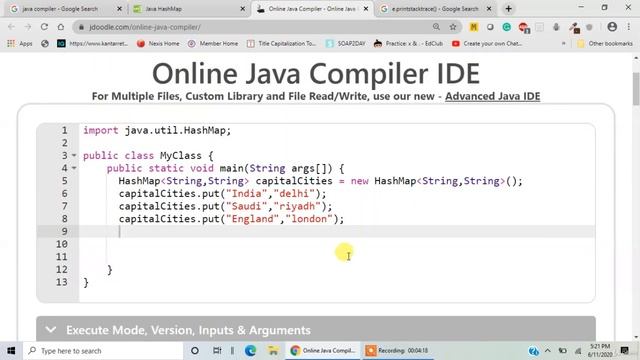Screen dimensions: 640x360
Task: Click the 'public class MyClass {' line
Action: coord(148,156)
